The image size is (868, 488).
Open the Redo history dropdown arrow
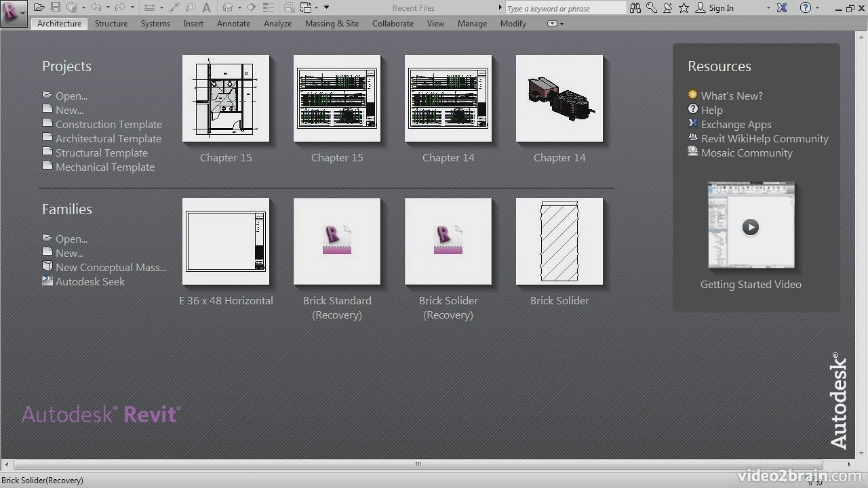click(132, 7)
